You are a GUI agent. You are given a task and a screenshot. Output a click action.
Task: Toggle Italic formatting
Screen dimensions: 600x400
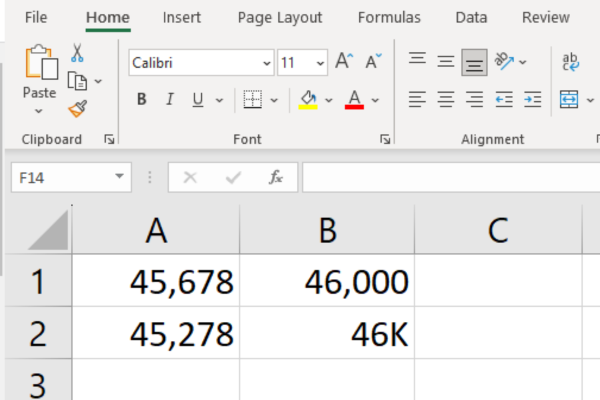170,100
